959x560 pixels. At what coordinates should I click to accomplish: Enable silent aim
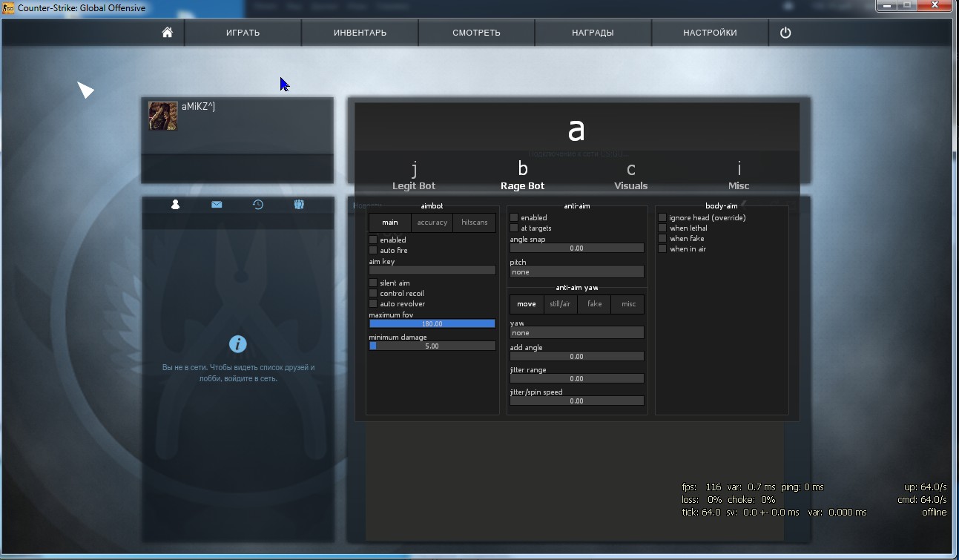(x=373, y=283)
